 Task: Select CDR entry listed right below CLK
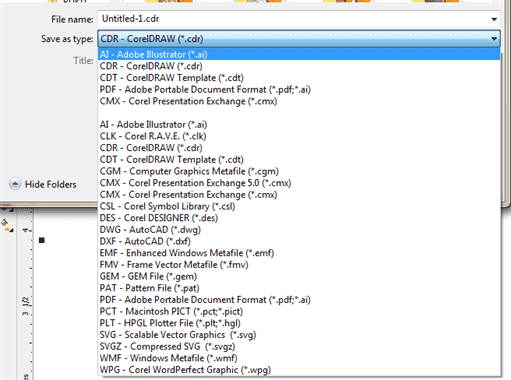pyautogui.click(x=299, y=148)
